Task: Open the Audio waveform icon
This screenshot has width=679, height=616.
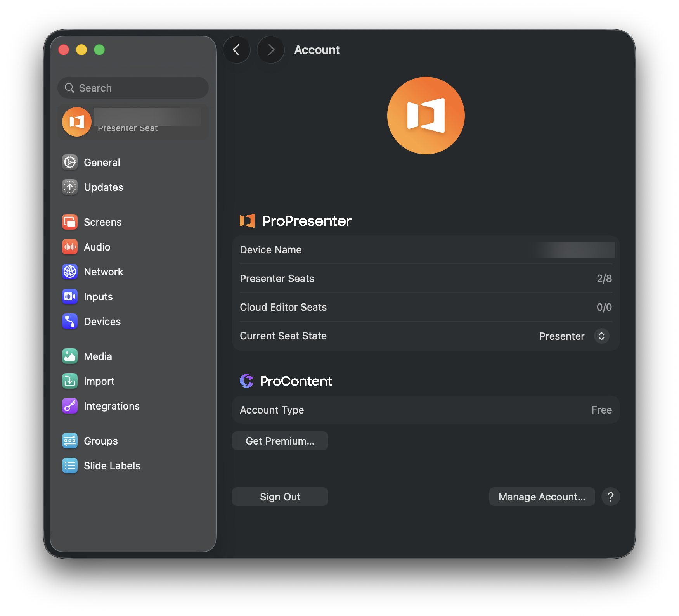Action: [70, 247]
